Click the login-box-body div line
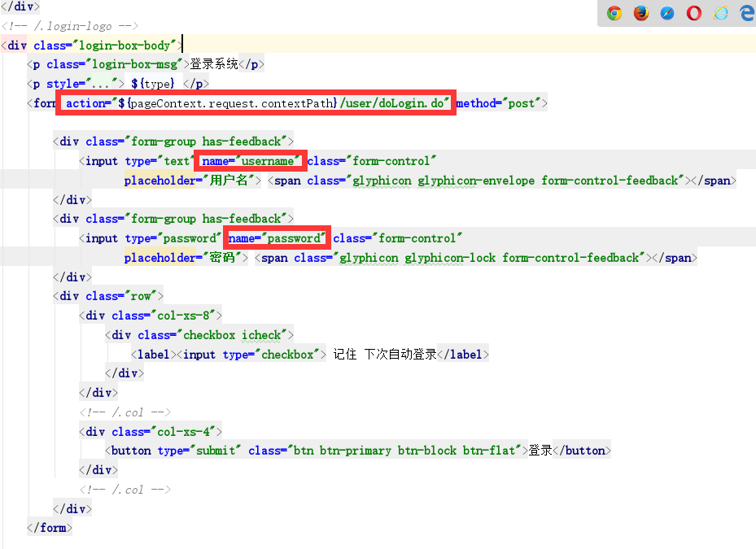 tap(92, 46)
